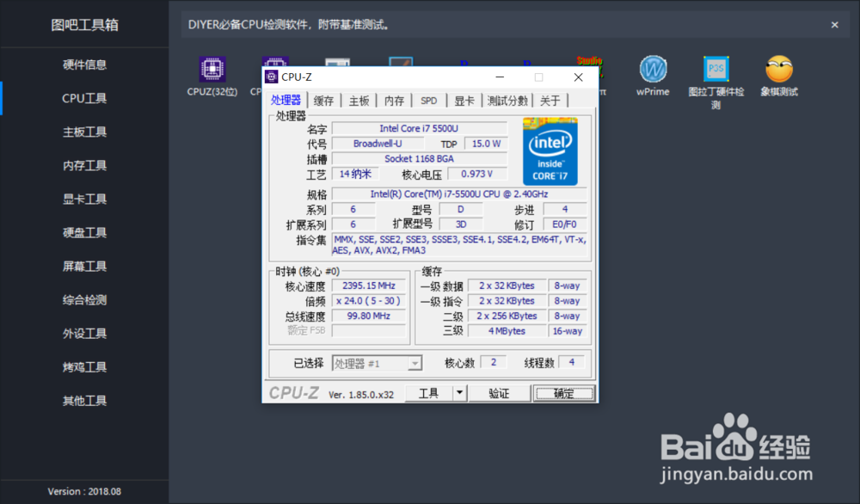Open the 关于 tab
This screenshot has height=504, width=860.
550,101
